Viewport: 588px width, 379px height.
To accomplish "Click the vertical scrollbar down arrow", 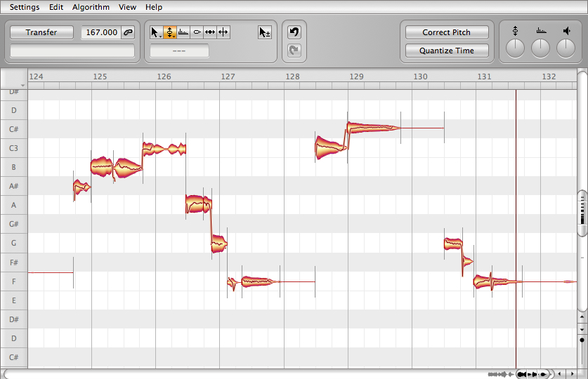I will click(582, 330).
